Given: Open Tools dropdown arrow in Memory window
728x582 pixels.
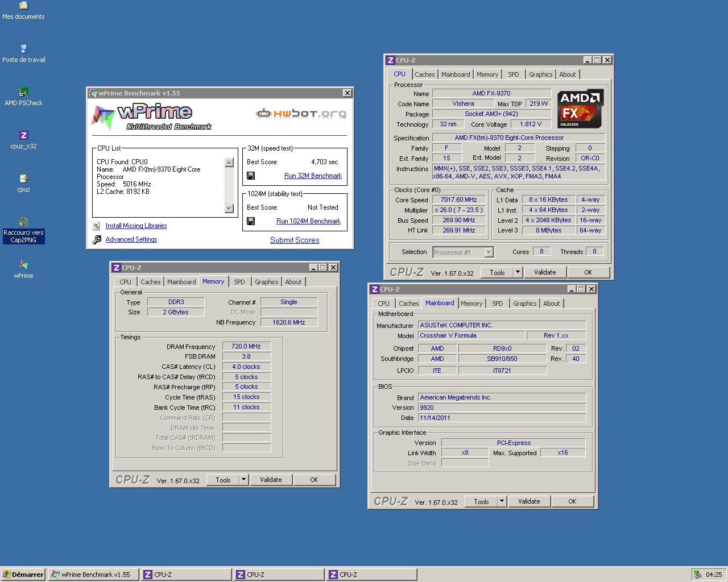Looking at the screenshot, I should coord(243,480).
